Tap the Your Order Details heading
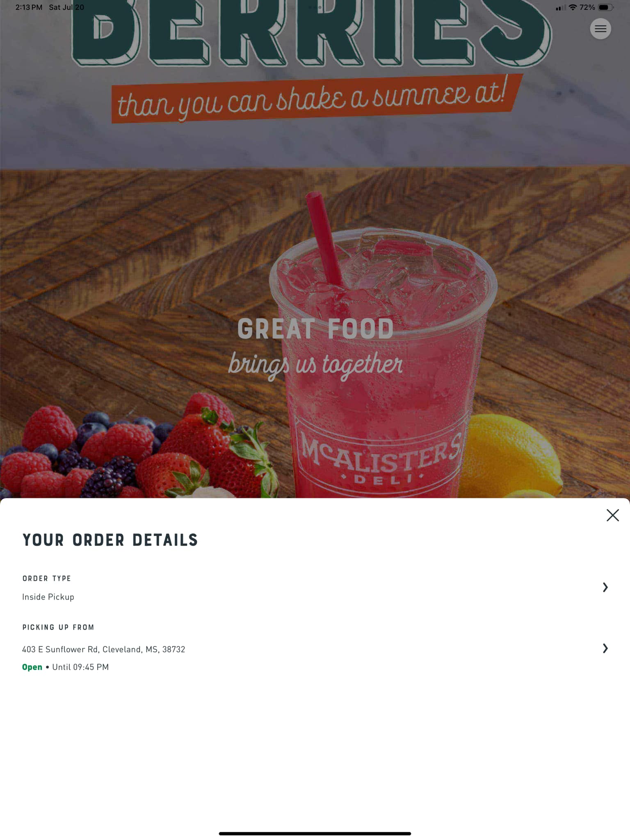630x840 pixels. pyautogui.click(x=110, y=540)
